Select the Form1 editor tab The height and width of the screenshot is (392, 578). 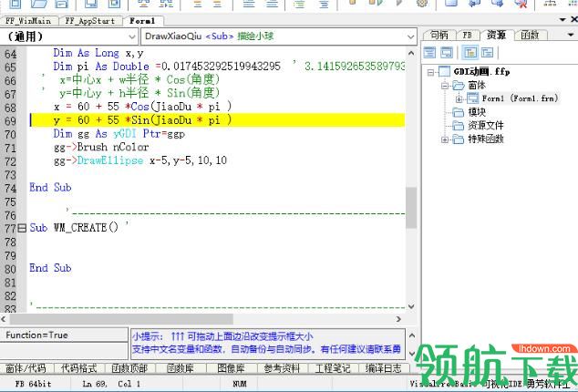coord(142,21)
